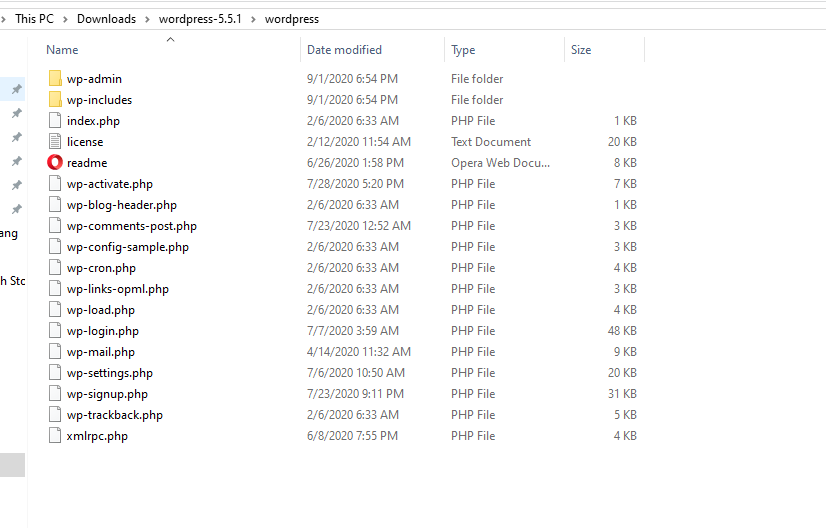826x528 pixels.
Task: Navigate to This PC in breadcrumb
Action: (34, 19)
